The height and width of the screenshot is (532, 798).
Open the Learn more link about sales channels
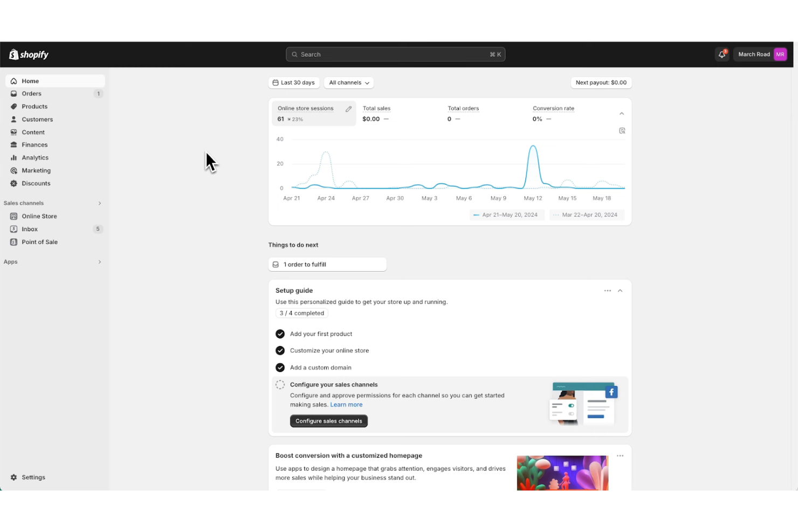[346, 404]
